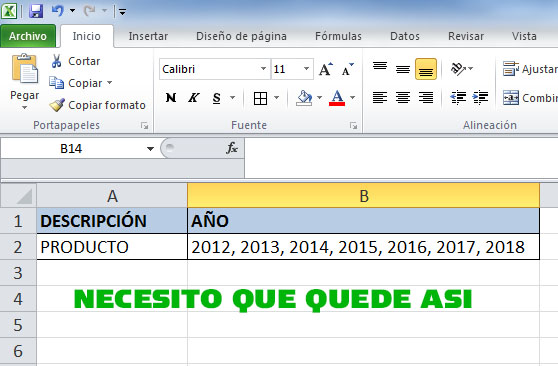This screenshot has width=558, height=366.
Task: Open the font size dropdown list
Action: pyautogui.click(x=306, y=68)
